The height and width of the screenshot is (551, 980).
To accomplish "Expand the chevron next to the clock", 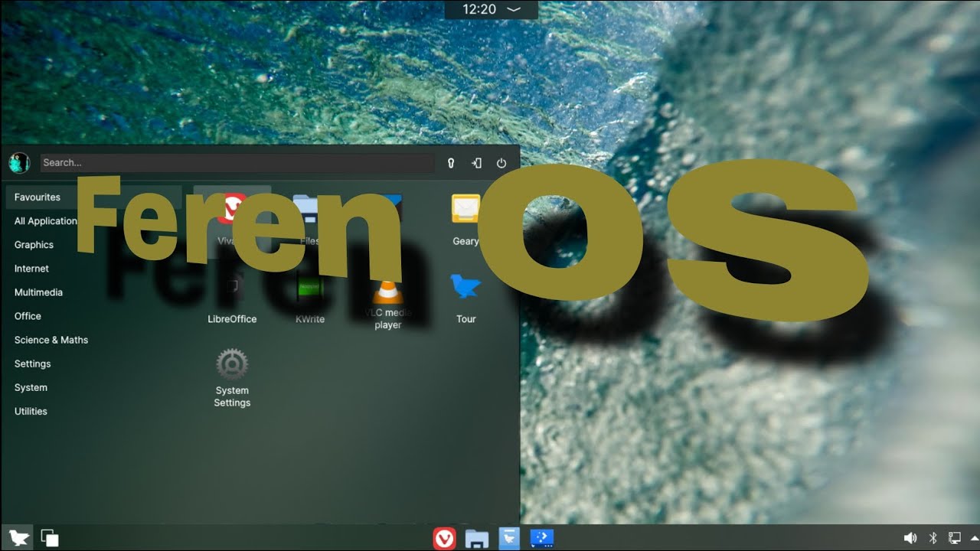I will pyautogui.click(x=514, y=9).
